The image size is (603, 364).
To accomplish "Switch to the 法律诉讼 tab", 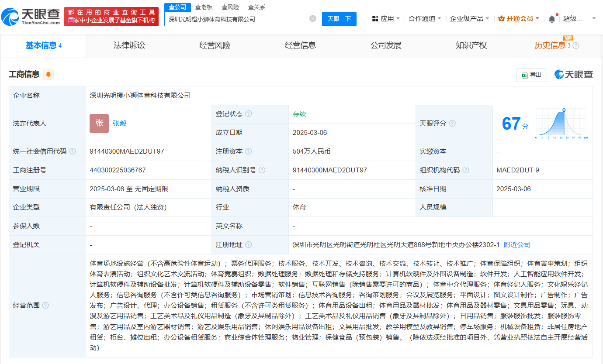I will 129,45.
